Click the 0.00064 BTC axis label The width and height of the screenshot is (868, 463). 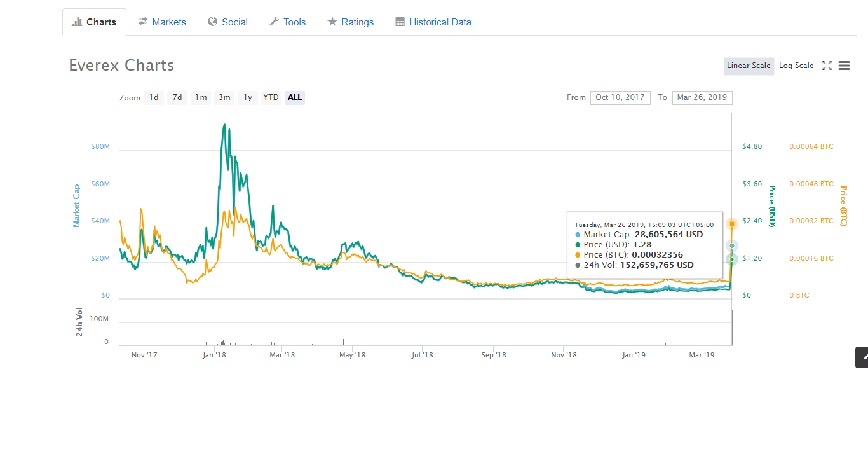[x=811, y=146]
